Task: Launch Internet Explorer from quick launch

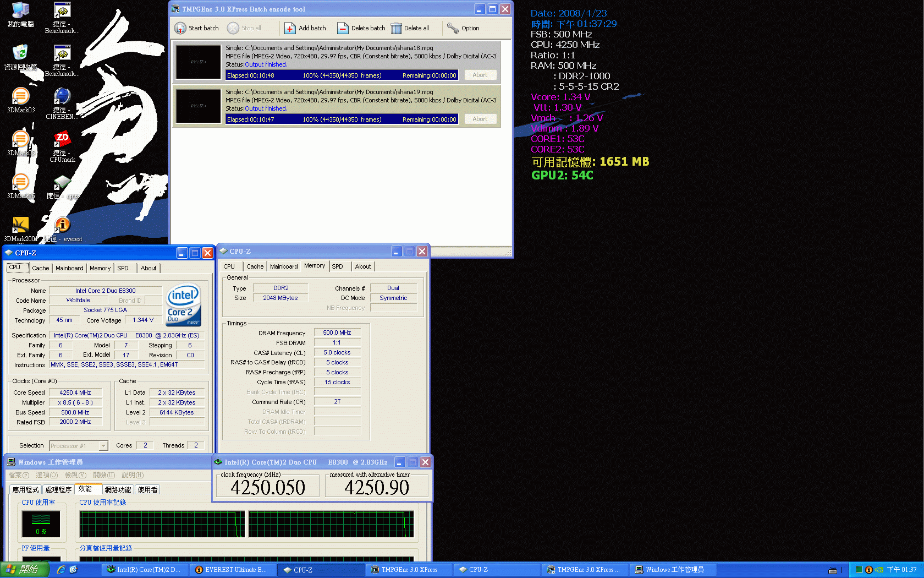Action: (61, 570)
